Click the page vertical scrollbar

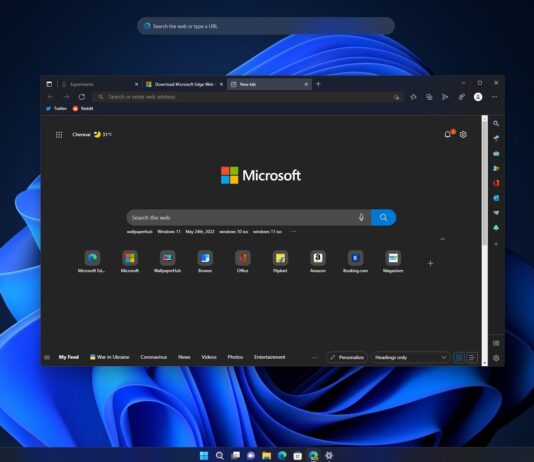(485, 240)
